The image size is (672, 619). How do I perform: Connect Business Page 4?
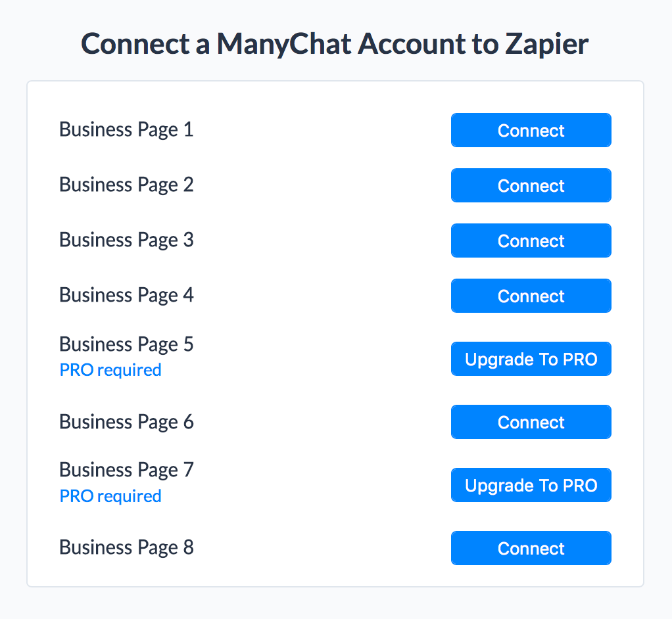(531, 296)
